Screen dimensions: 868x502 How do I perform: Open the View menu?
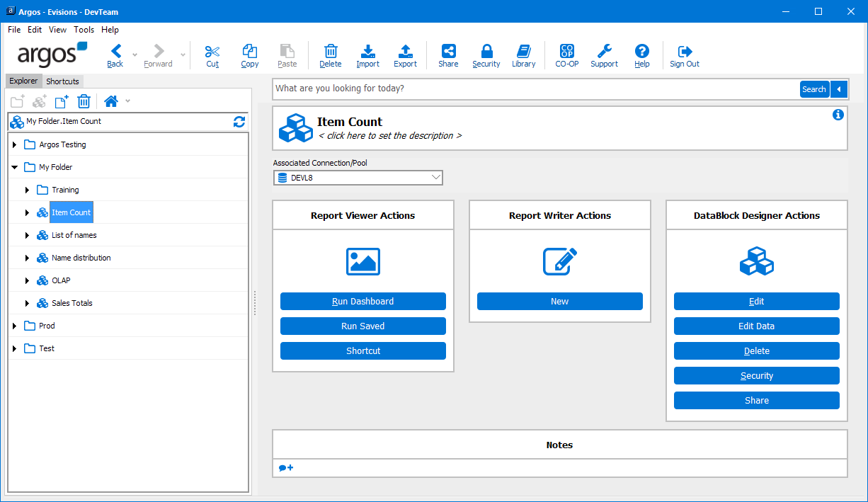[x=58, y=30]
